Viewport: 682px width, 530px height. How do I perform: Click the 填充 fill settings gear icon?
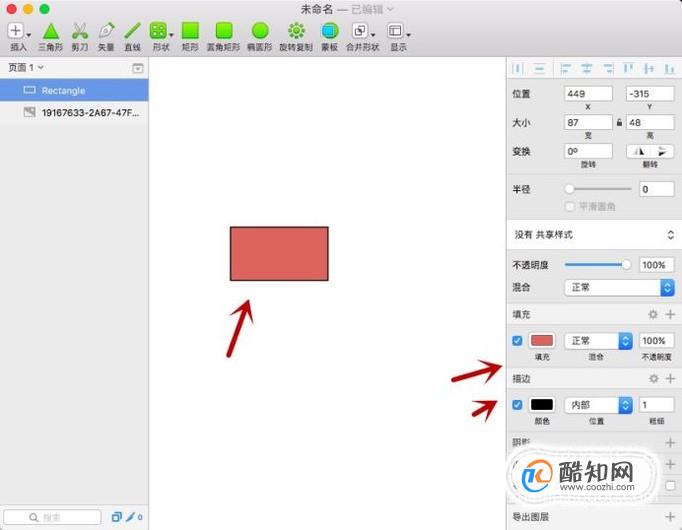(x=653, y=314)
